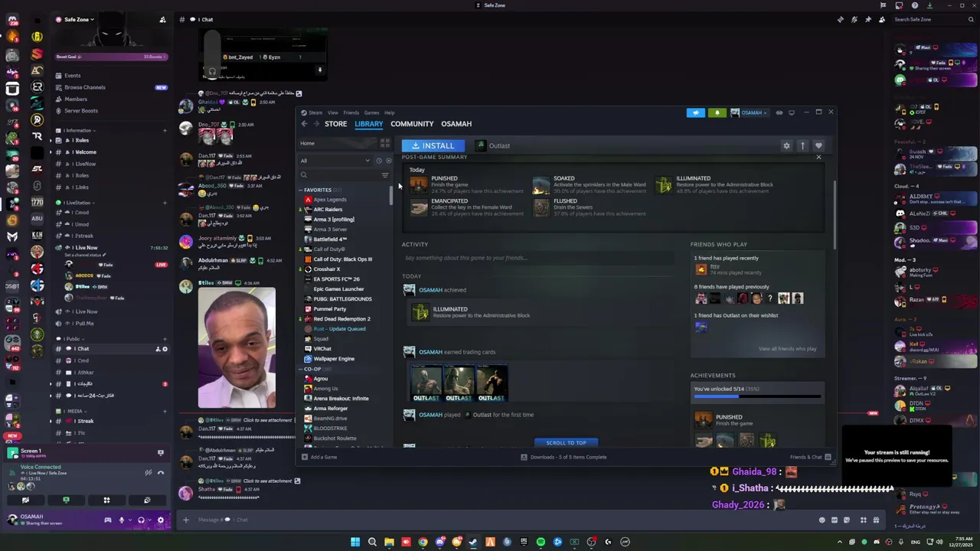Toggle Discord headphone deafen

click(141, 520)
